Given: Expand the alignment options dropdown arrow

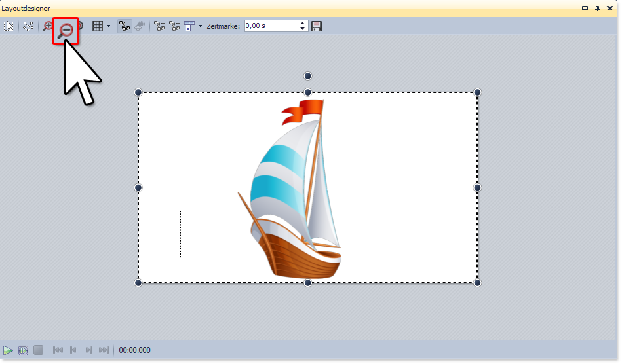Looking at the screenshot, I should (x=200, y=26).
